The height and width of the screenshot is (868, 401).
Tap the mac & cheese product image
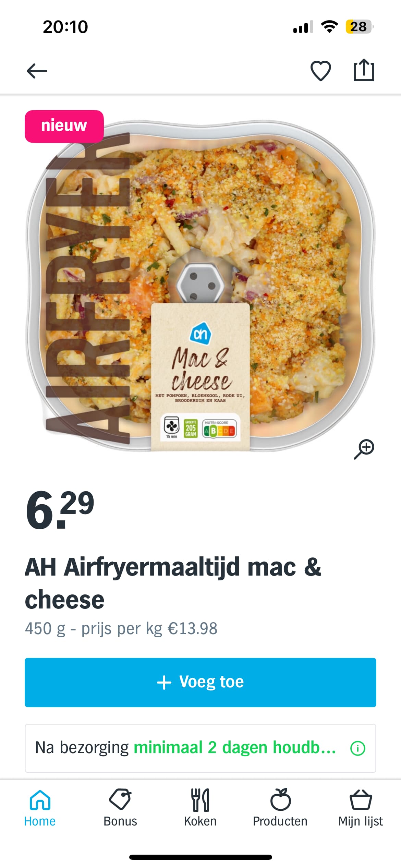[x=200, y=285]
